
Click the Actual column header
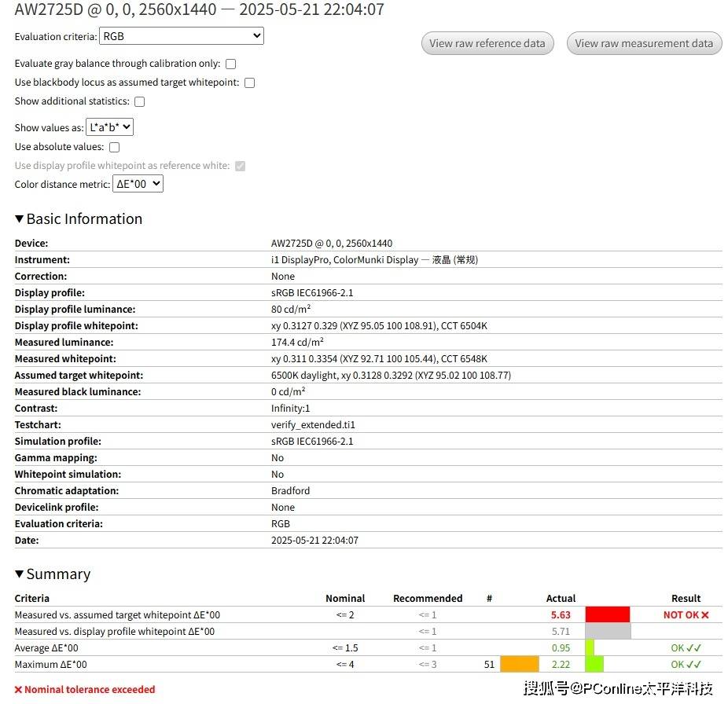(561, 598)
